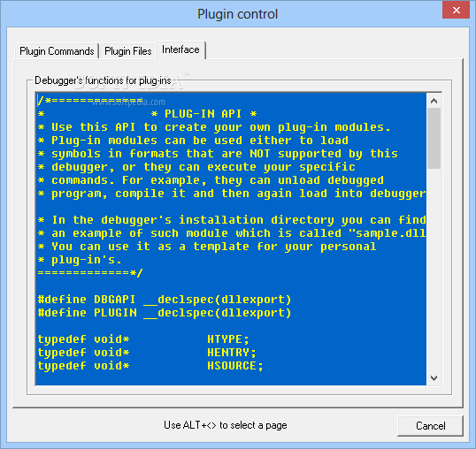Viewport: 476px width, 449px height.
Task: Open the Plugin Files tab
Action: (x=127, y=51)
